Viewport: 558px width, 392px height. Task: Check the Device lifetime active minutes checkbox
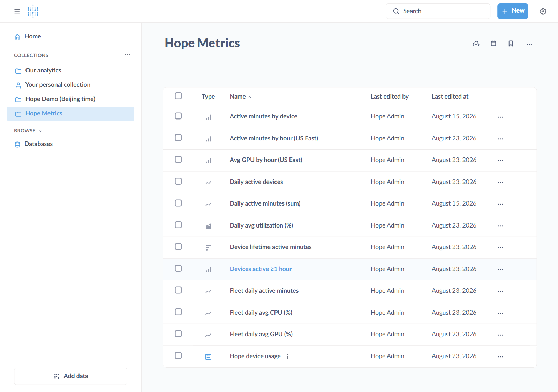pyautogui.click(x=178, y=247)
